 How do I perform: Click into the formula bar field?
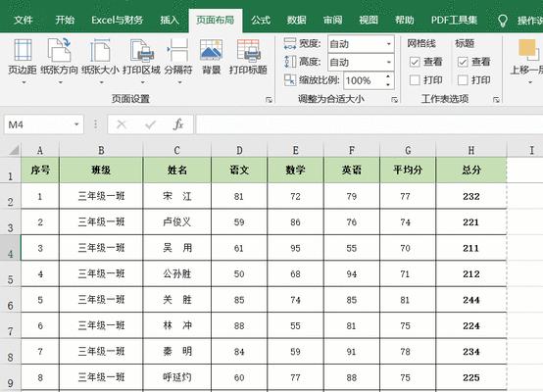click(x=370, y=124)
